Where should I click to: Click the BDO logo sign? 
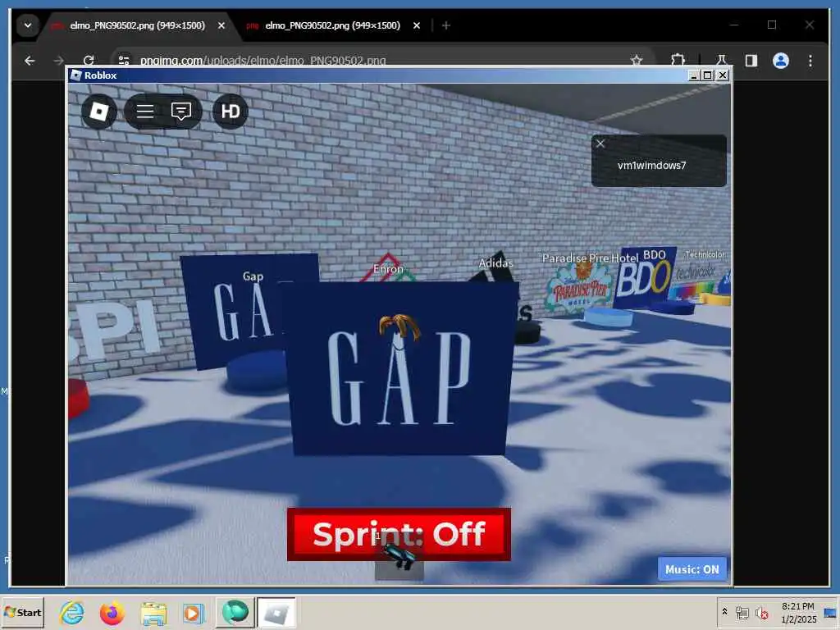click(x=644, y=279)
